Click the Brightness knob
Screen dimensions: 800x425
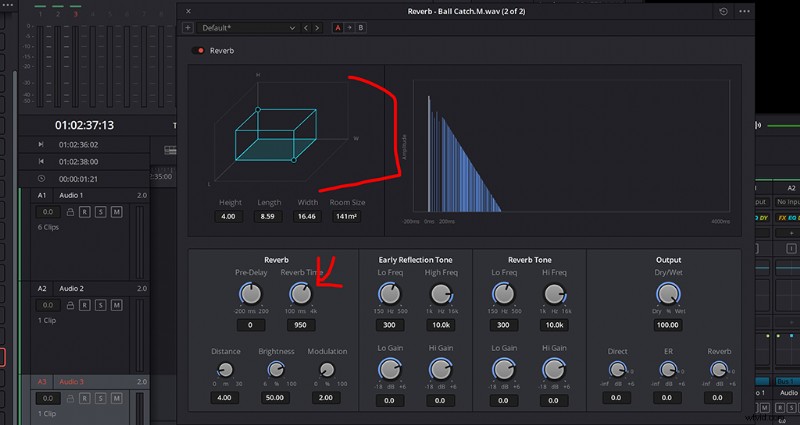click(x=276, y=369)
